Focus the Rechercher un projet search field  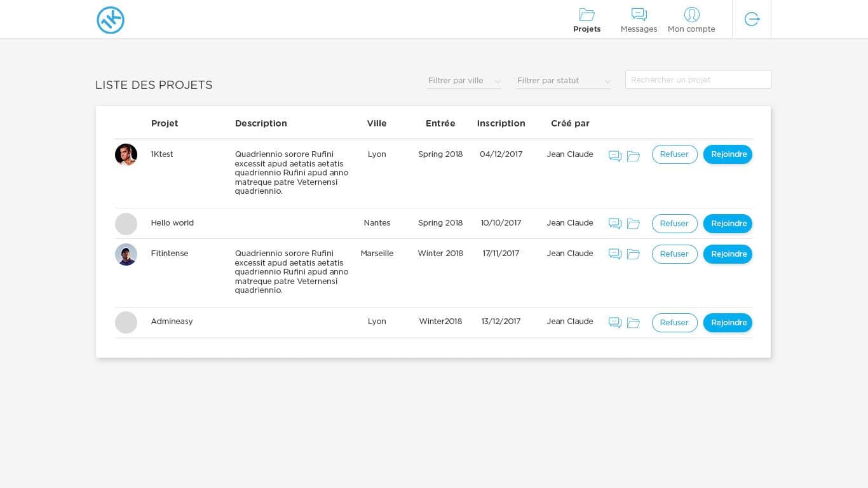(698, 79)
